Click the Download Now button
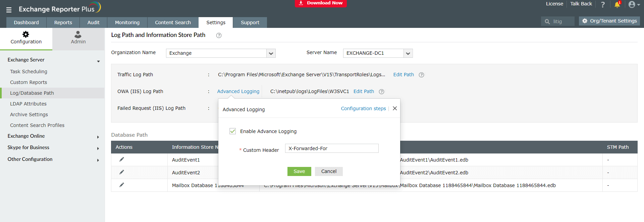This screenshot has height=222, width=644. pyautogui.click(x=321, y=3)
